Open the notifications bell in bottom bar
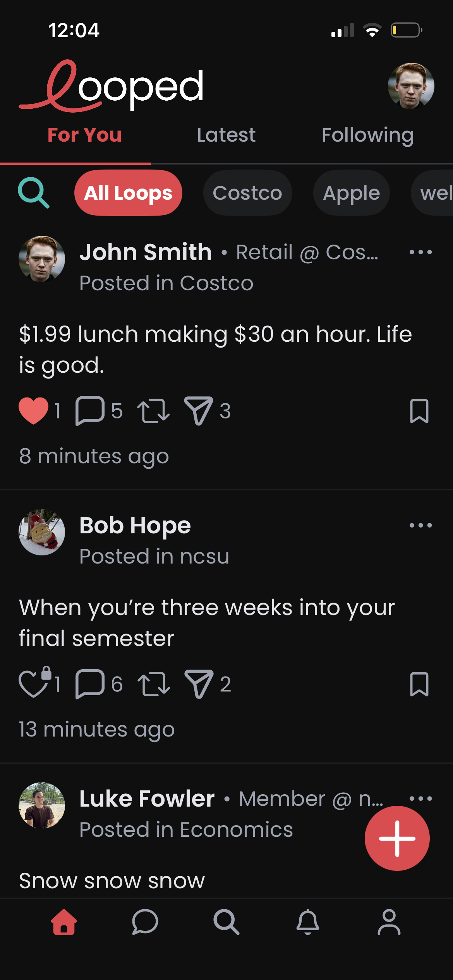Image resolution: width=453 pixels, height=980 pixels. (307, 922)
